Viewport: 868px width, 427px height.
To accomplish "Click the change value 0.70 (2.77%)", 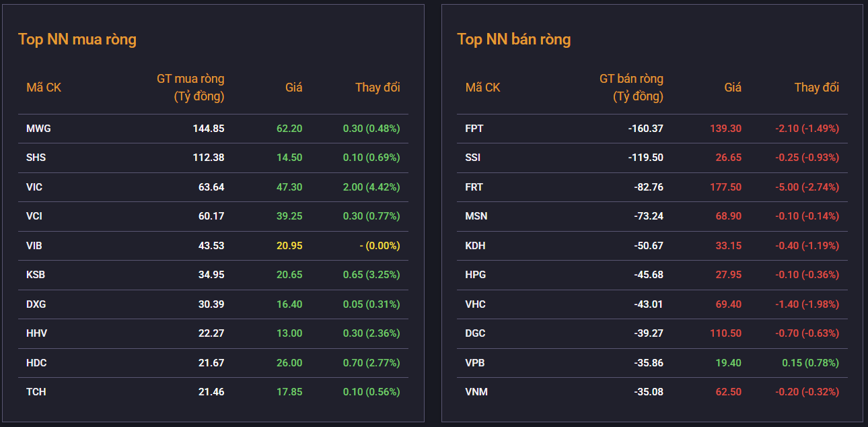I will (371, 363).
